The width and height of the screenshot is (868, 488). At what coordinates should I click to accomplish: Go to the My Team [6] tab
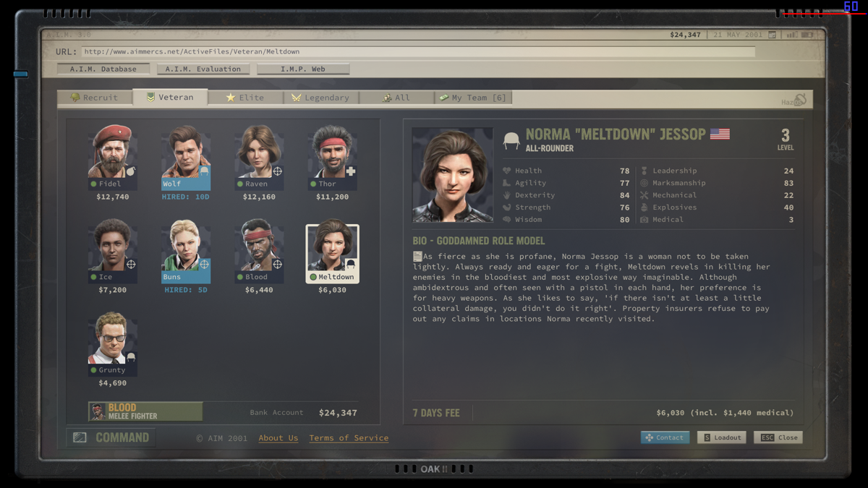click(x=472, y=98)
